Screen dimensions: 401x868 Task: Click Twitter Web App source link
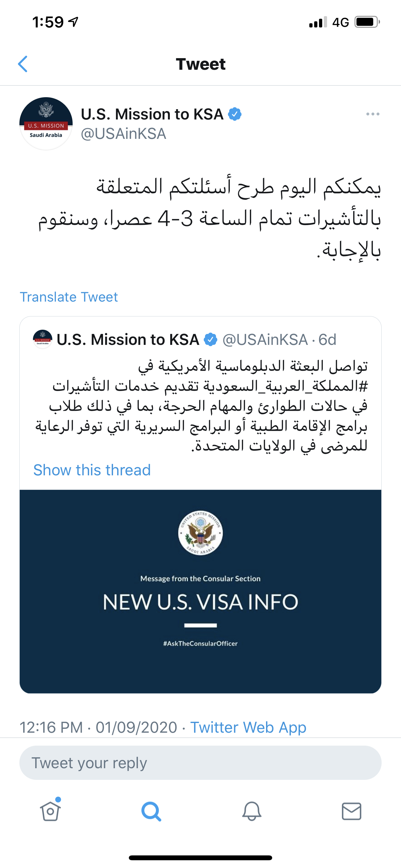[x=248, y=727]
